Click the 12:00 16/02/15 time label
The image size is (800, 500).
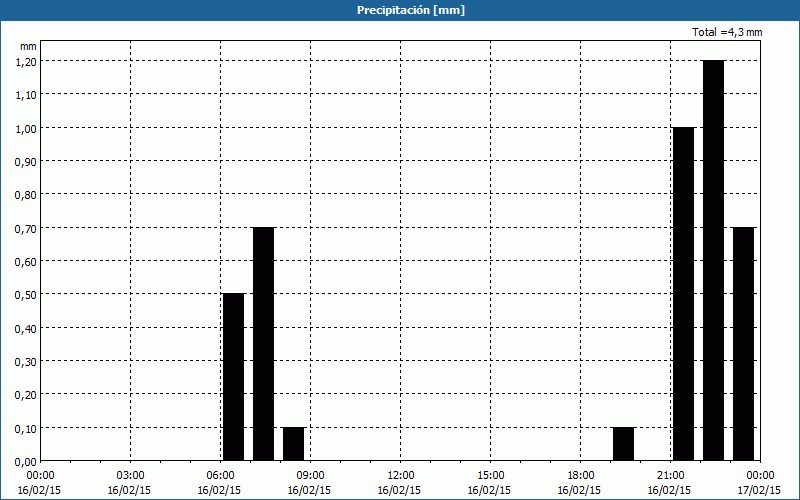[x=399, y=483]
